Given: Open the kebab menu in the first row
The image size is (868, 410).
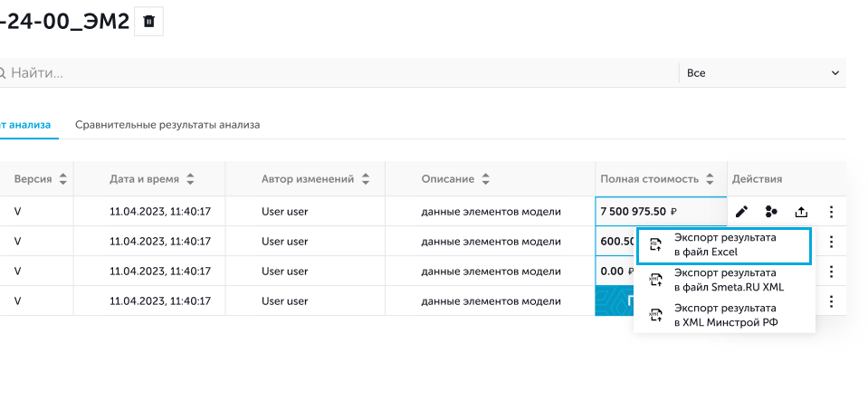Looking at the screenshot, I should [x=831, y=212].
